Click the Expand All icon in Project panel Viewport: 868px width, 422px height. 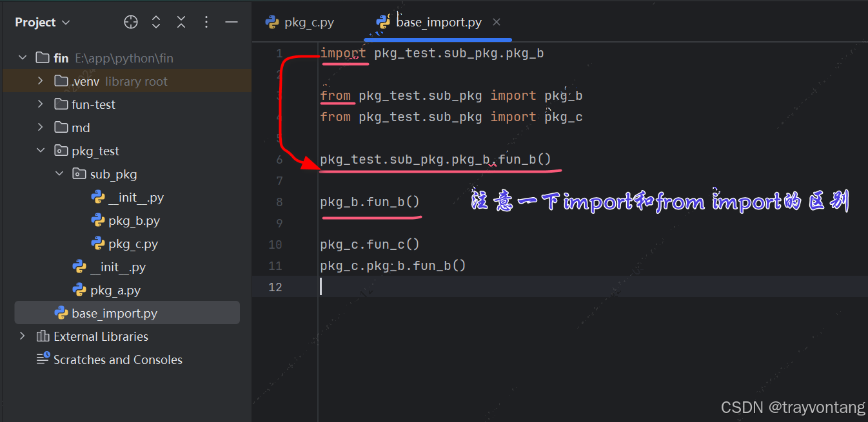(155, 21)
